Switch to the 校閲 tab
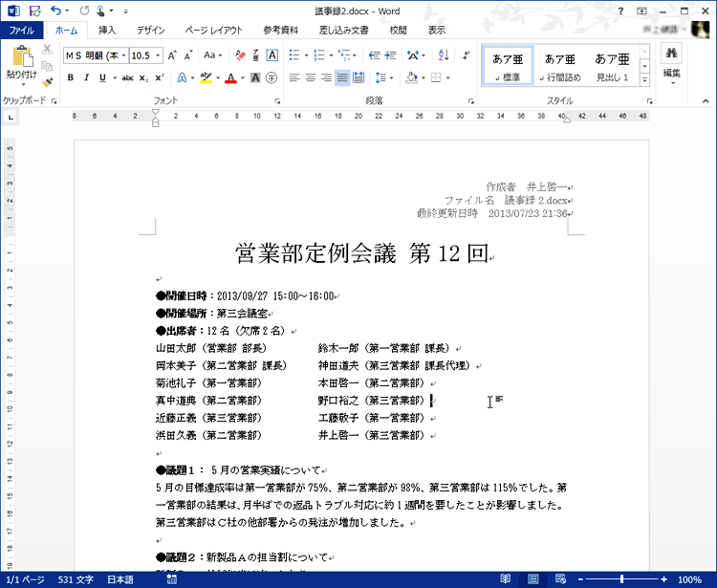The image size is (717, 588). 398,31
